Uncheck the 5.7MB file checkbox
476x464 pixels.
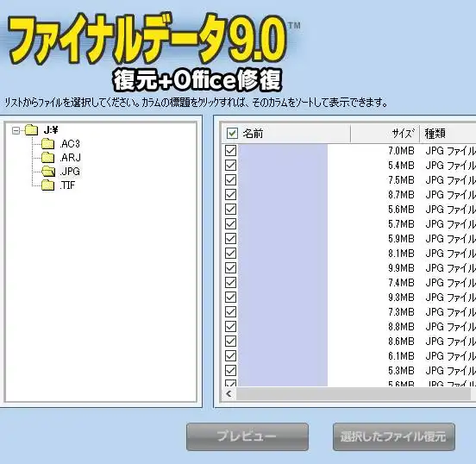[231, 223]
